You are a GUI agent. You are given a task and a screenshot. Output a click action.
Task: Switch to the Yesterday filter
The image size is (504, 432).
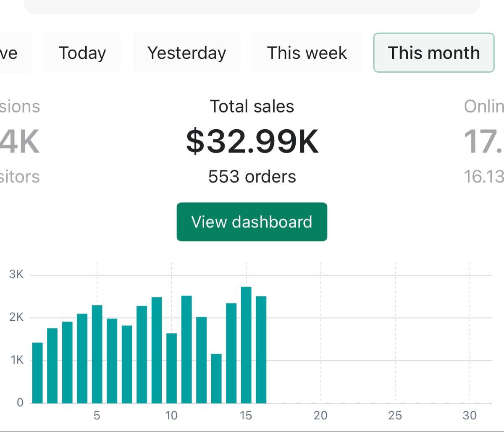(186, 53)
